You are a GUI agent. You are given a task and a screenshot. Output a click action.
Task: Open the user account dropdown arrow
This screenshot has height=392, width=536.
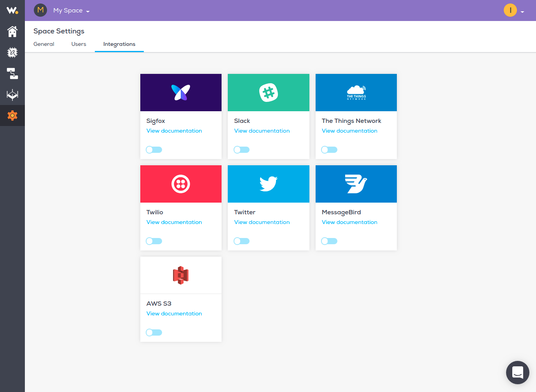[522, 12]
